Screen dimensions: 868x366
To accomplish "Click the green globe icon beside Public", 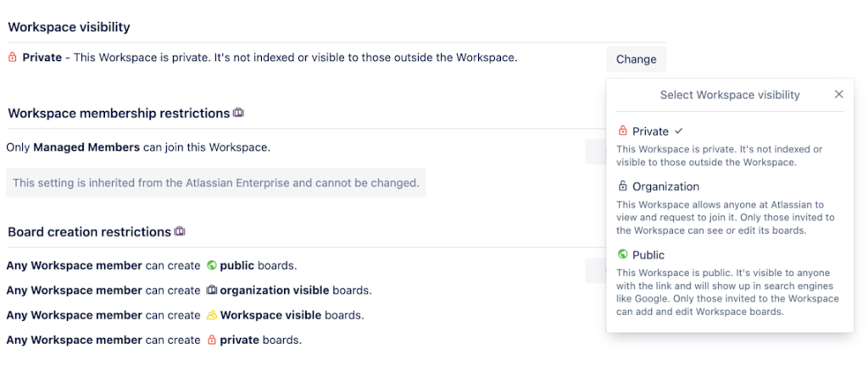I will [623, 255].
